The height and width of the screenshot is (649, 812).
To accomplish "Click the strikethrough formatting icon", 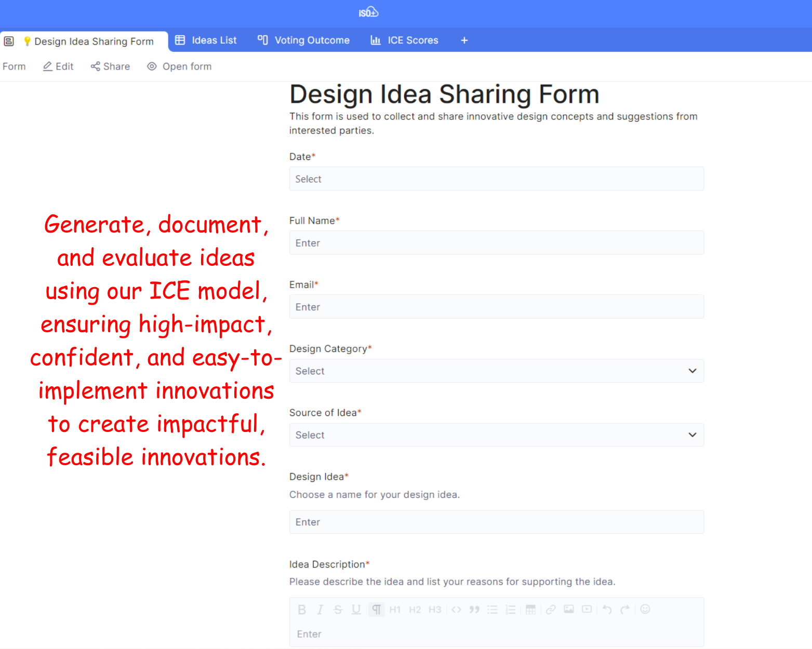I will click(x=338, y=610).
